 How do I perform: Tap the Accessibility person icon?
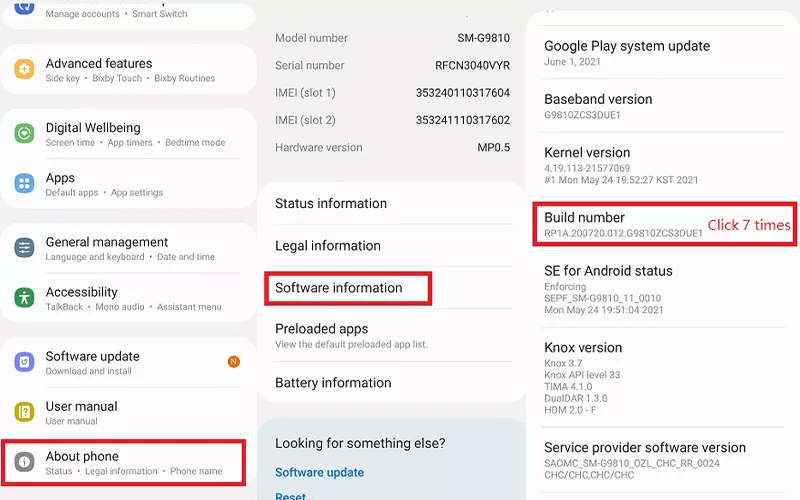[x=25, y=298]
